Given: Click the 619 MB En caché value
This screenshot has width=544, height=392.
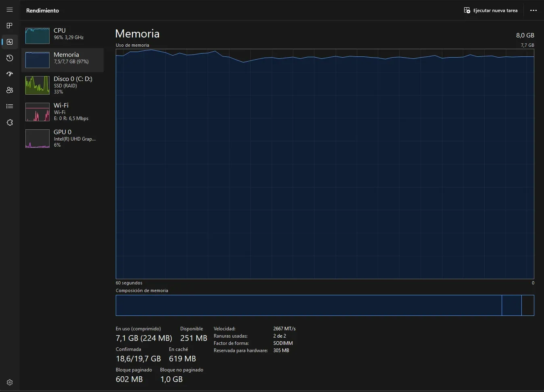Looking at the screenshot, I should click(182, 359).
